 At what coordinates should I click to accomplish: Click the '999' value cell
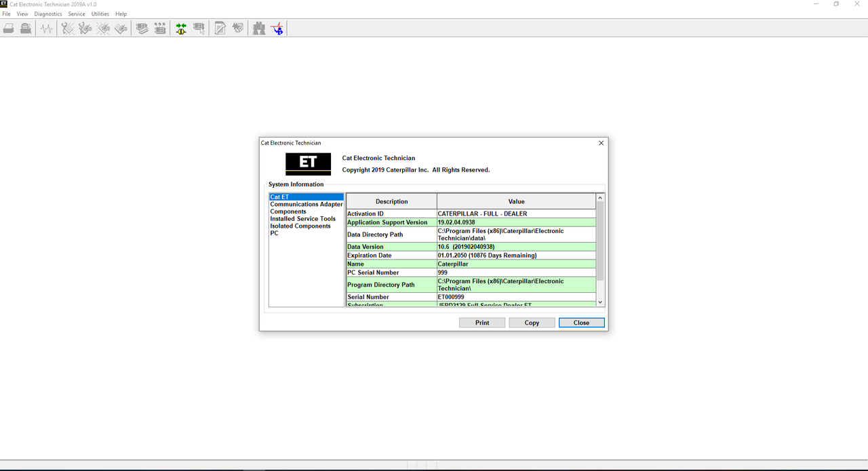[516, 272]
